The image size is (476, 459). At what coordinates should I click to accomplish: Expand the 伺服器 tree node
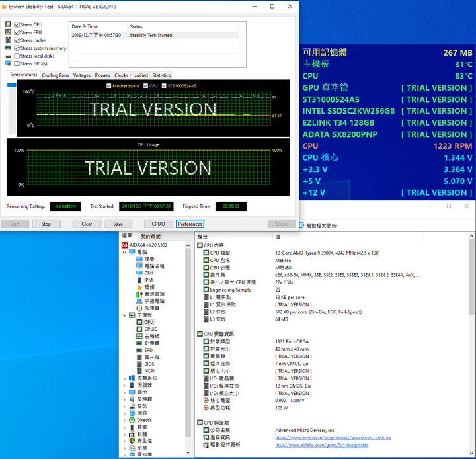[124, 385]
